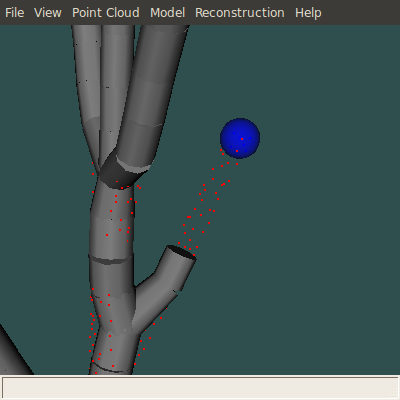Viewport: 400px width, 400px height.
Task: Open the Model menu
Action: [x=167, y=13]
